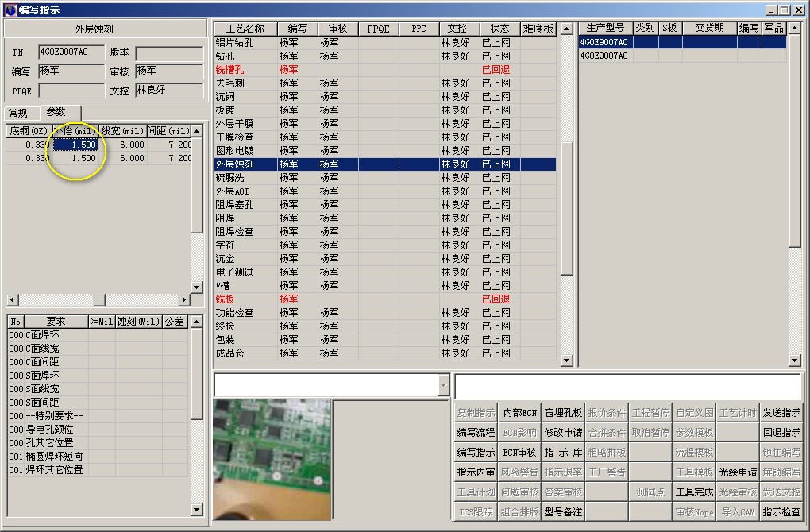Click the 线宽(mil) column header
810x532 pixels.
click(122, 131)
